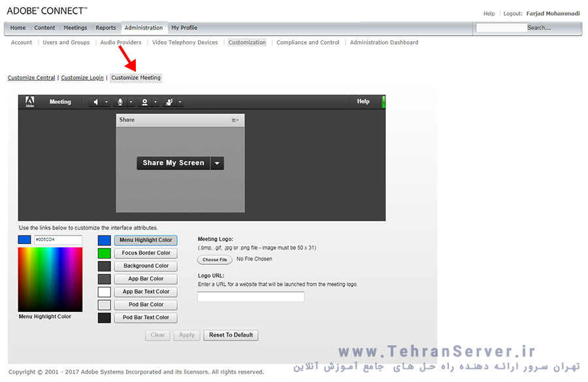Screen dimensions: 588x382
Task: Click the raise hand status icon
Action: pos(169,102)
